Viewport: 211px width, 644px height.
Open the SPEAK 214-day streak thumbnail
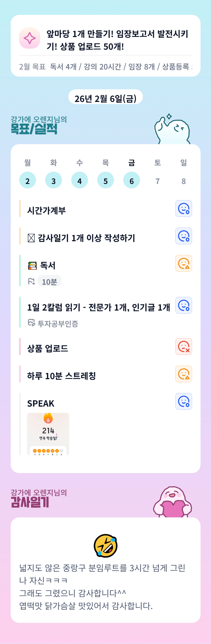(x=48, y=434)
